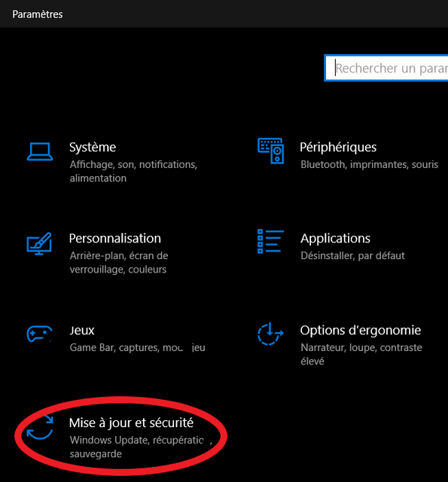448x482 pixels.
Task: Open the Périphériques keyboard and speaker icon
Action: point(271,151)
